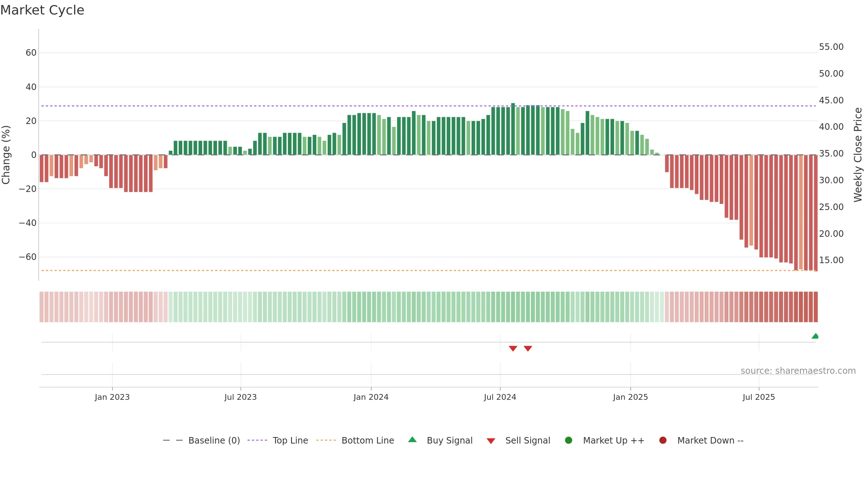Click the orange dotted Bottom Line in the chart
This screenshot has width=868, height=488.
tap(429, 270)
